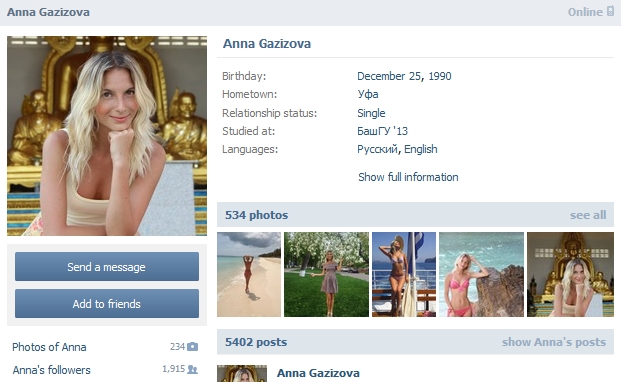Open the beach walking photo thumbnail
Viewport: 621px width, 382px height.
pos(249,274)
